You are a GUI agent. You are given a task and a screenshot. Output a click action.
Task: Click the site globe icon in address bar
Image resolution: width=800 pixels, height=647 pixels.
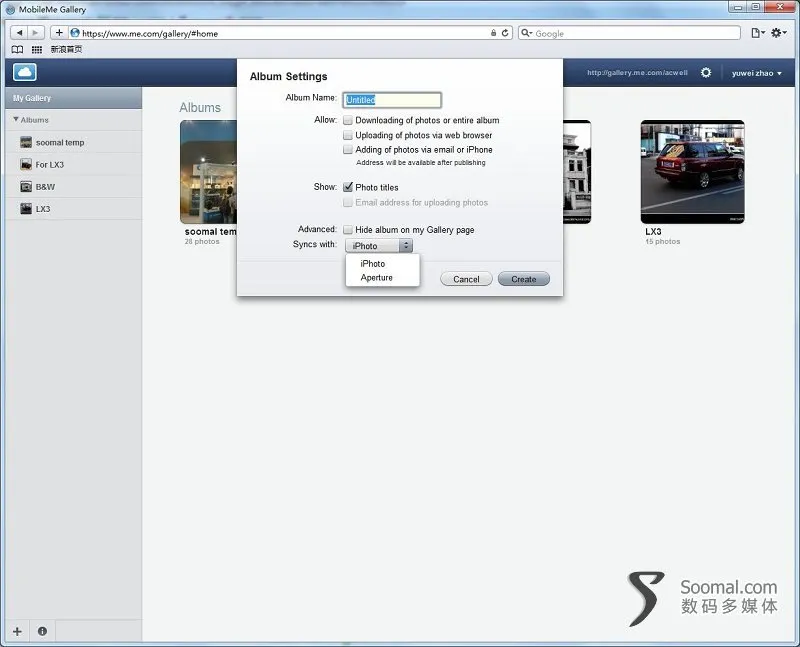pyautogui.click(x=75, y=33)
